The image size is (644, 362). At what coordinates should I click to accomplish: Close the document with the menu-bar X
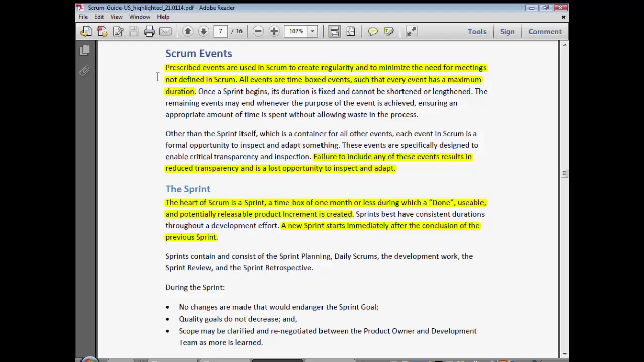pos(563,17)
